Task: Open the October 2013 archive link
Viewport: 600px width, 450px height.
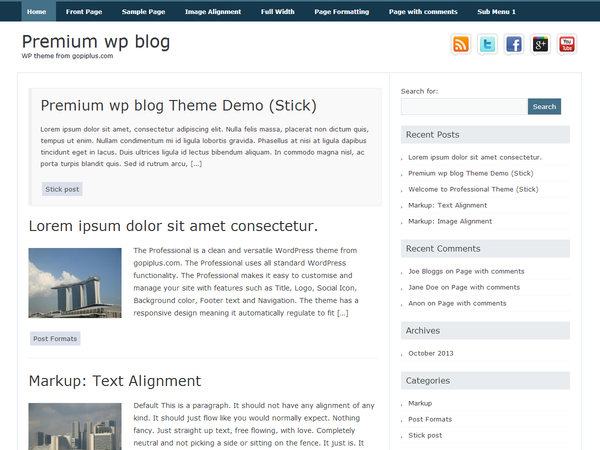Action: [x=431, y=353]
